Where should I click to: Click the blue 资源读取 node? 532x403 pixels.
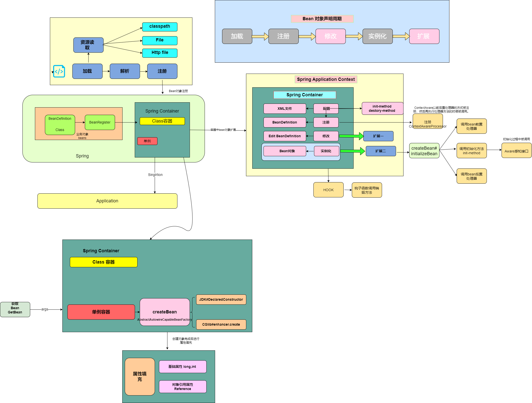pos(88,45)
